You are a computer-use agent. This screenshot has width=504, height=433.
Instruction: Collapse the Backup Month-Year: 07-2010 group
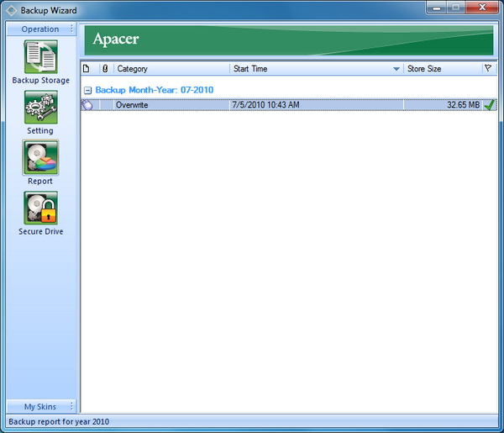click(x=87, y=91)
